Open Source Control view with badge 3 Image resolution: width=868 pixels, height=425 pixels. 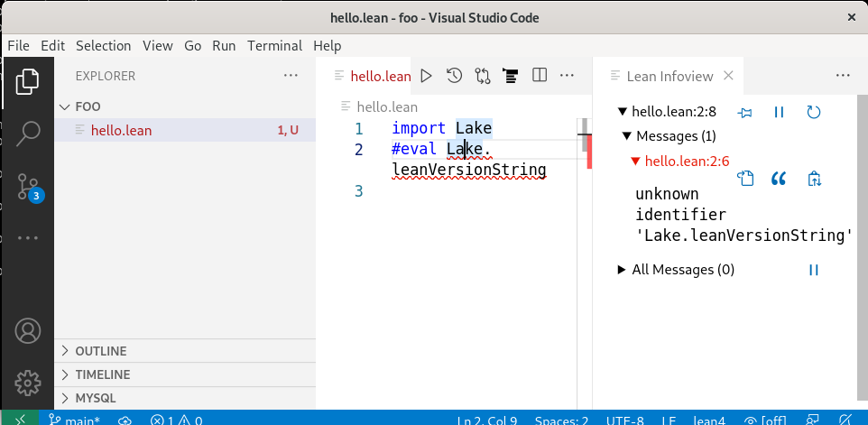click(27, 187)
